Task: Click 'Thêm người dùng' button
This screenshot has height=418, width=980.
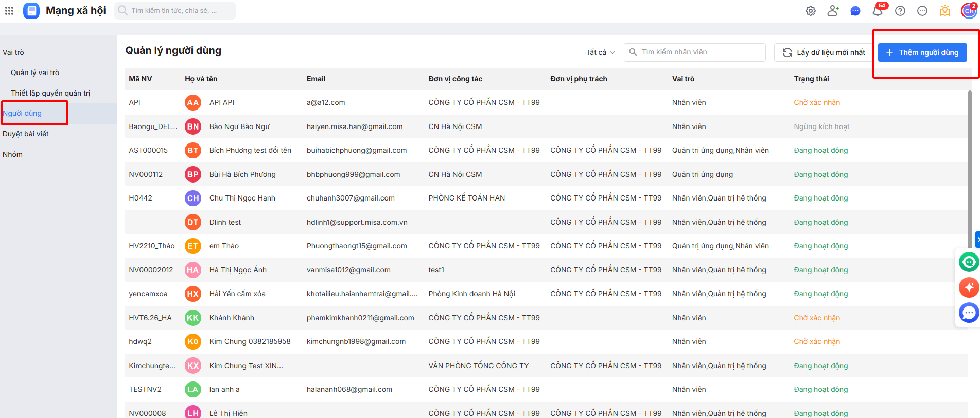Action: point(922,52)
